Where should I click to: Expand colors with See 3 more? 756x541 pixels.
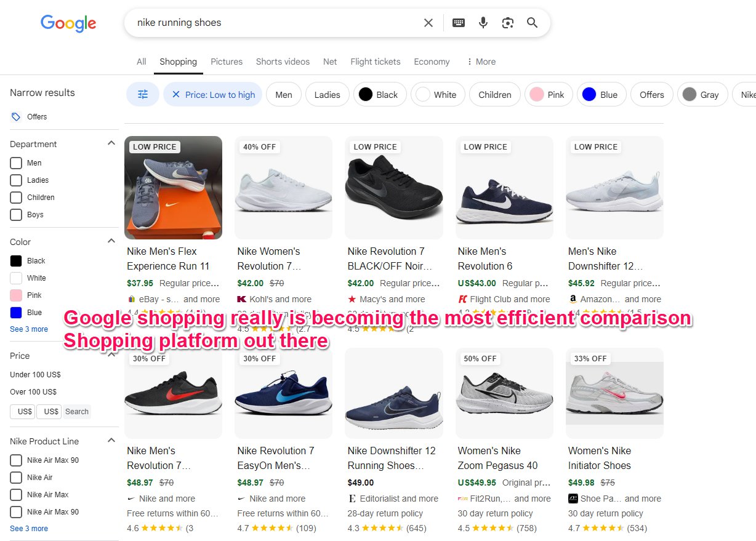point(29,329)
